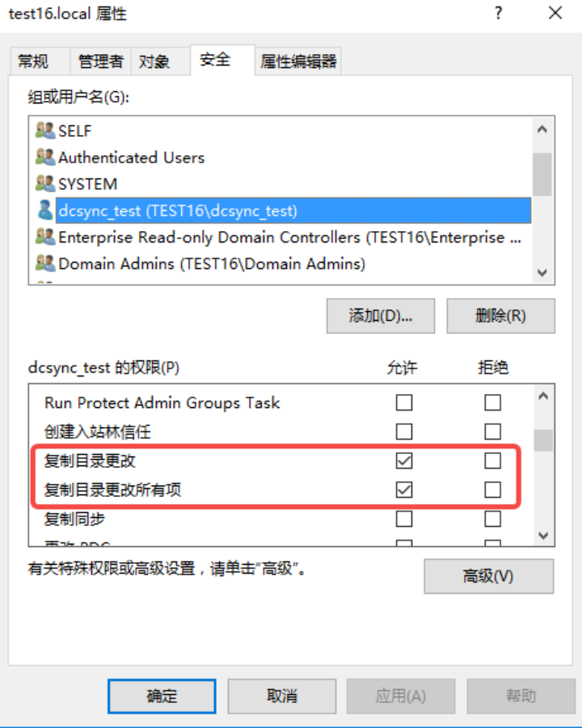The image size is (582, 728).
Task: Click the permissions list scrollbar thumb
Action: point(543,440)
